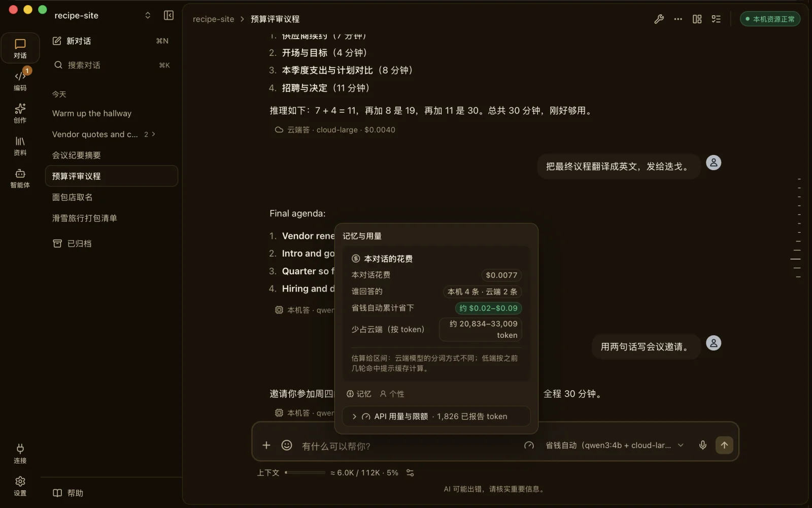Open the 面包店取名 conversation

click(111, 197)
